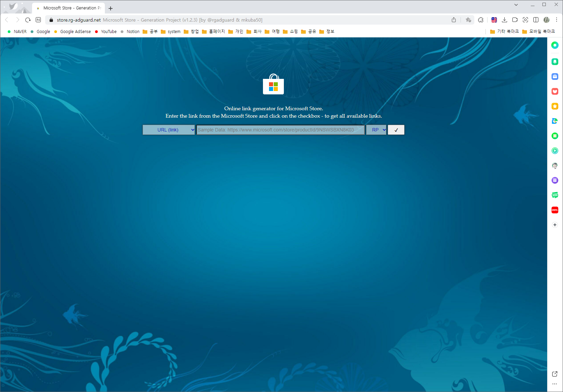The height and width of the screenshot is (392, 563).
Task: Open the 기타 북마크 folder
Action: [x=504, y=31]
